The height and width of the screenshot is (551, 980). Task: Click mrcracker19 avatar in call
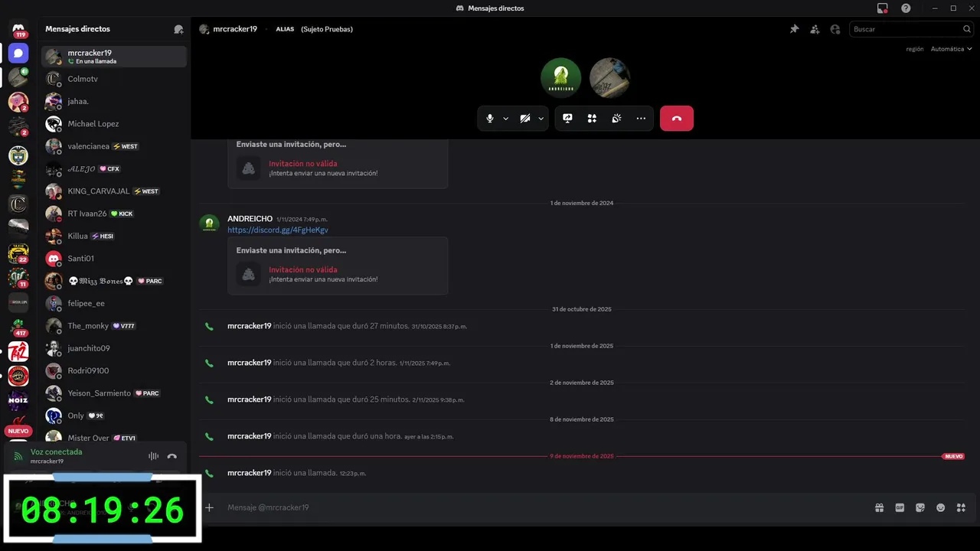pos(609,78)
